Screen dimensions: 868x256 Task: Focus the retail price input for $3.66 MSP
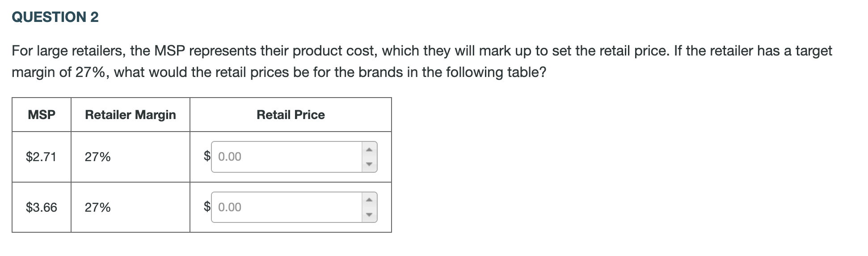286,207
